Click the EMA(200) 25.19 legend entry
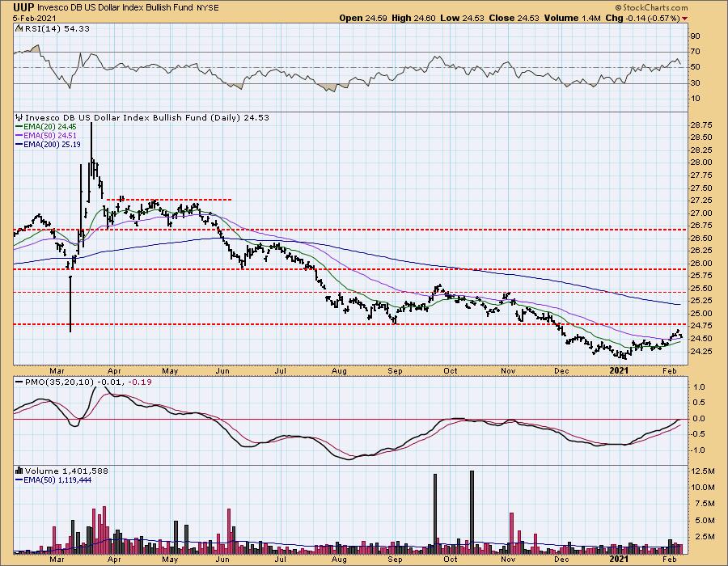Image resolution: width=728 pixels, height=566 pixels. click(x=48, y=144)
